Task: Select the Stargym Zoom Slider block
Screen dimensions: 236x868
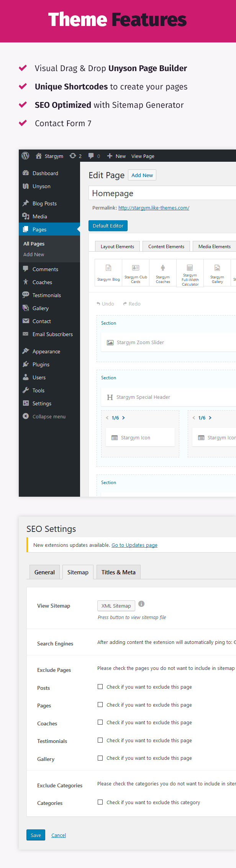Action: [169, 343]
